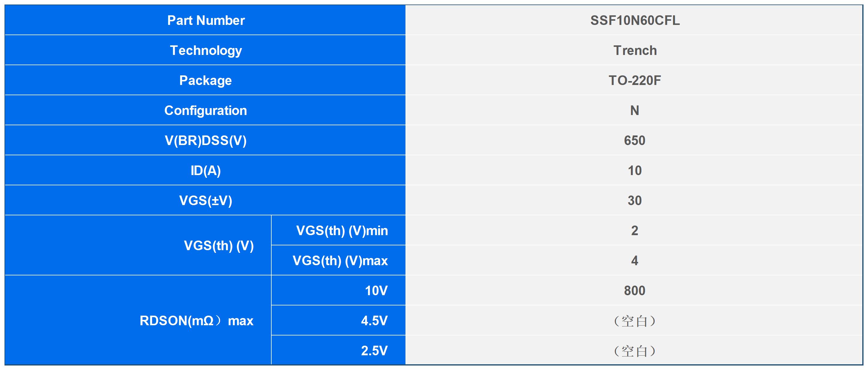Select the RDSON(mΩ) max label cell
The image size is (868, 370).
coord(196,320)
